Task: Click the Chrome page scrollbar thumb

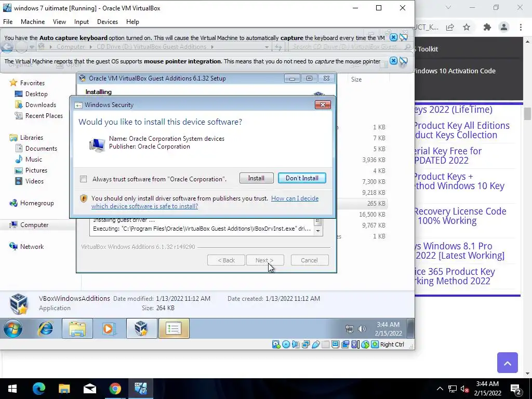Action: (527, 114)
